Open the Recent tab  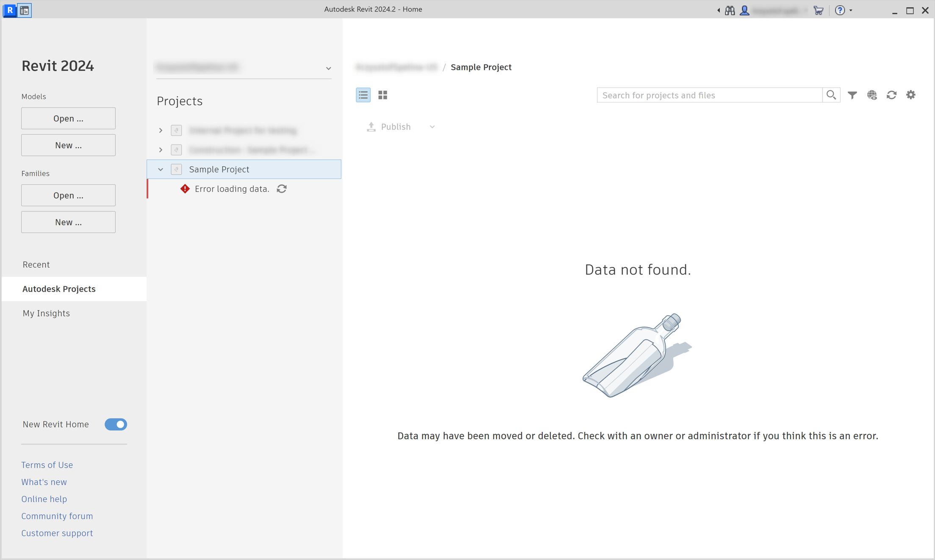click(x=36, y=264)
